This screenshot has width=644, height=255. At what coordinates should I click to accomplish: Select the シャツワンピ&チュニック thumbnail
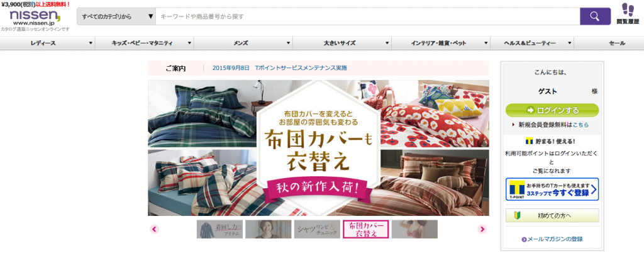coord(317,229)
